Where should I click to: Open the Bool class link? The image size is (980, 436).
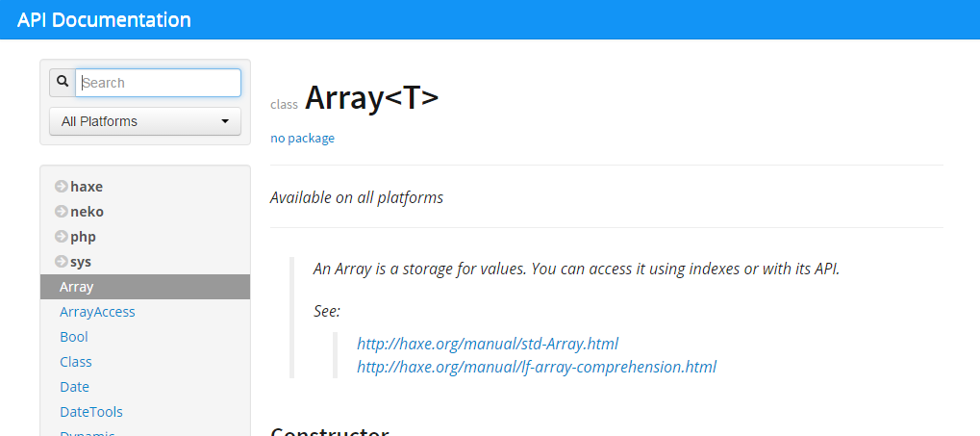74,337
